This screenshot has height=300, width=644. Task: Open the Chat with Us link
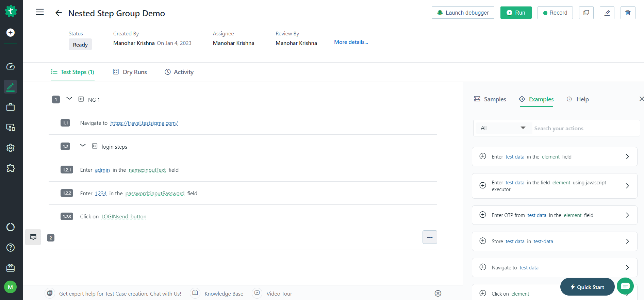[166, 294]
